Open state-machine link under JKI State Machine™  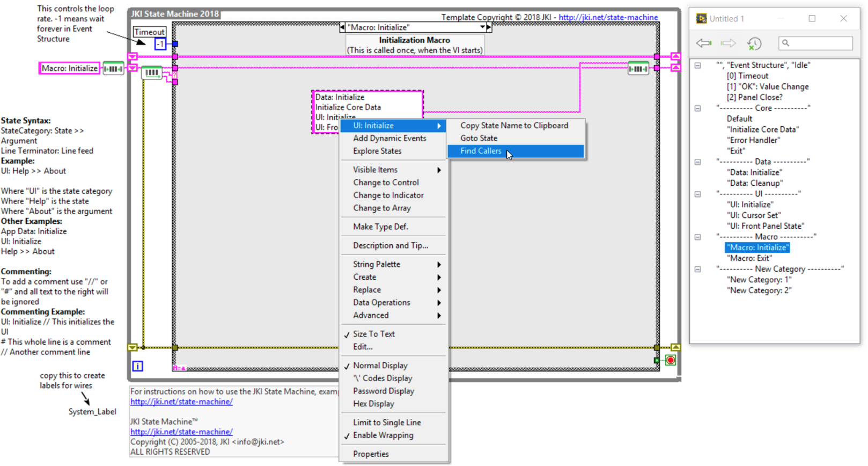181,432
